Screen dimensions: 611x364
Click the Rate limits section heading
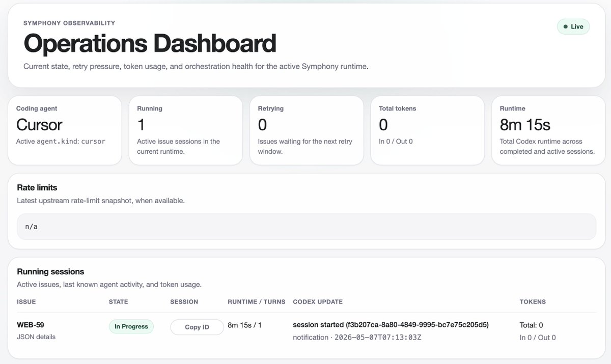pyautogui.click(x=37, y=187)
